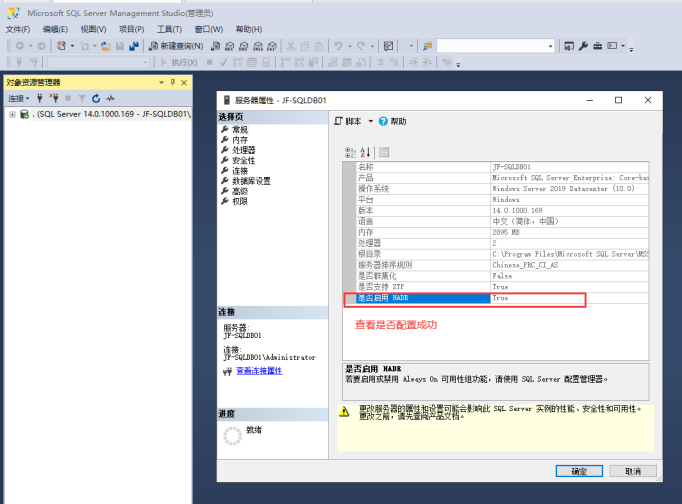Click the alphabetical A-Z sort icon

point(365,152)
